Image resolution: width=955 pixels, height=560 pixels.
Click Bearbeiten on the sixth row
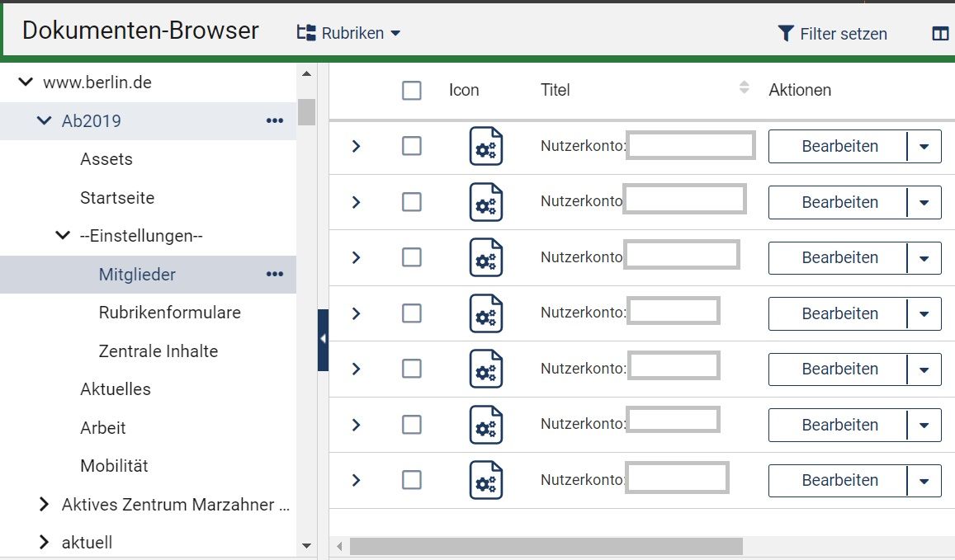(839, 425)
